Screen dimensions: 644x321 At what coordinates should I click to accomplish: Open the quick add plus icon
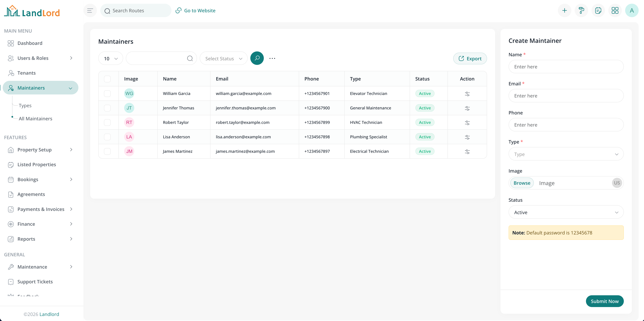pyautogui.click(x=564, y=10)
